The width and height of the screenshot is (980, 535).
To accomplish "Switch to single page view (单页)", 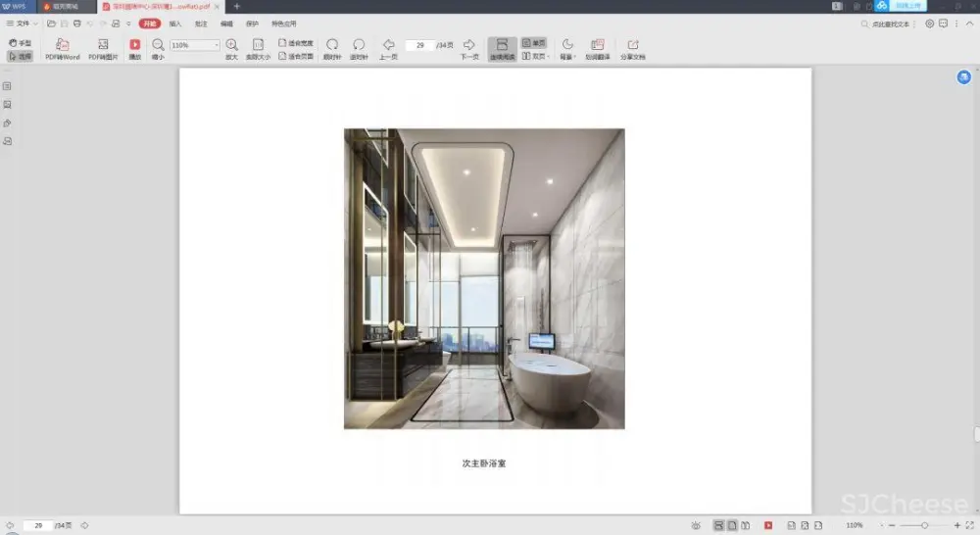I will (x=534, y=43).
